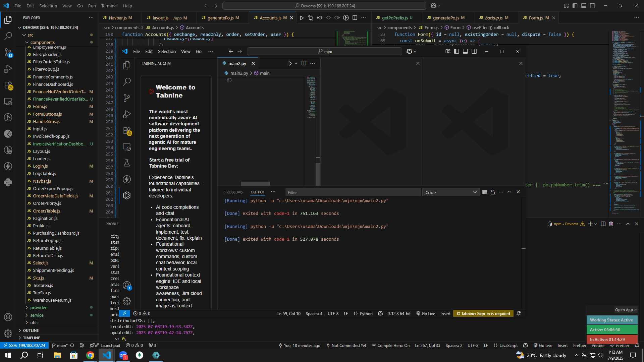Open Manage gear in back window activity bar
644x362 pixels.
pyautogui.click(x=8, y=333)
